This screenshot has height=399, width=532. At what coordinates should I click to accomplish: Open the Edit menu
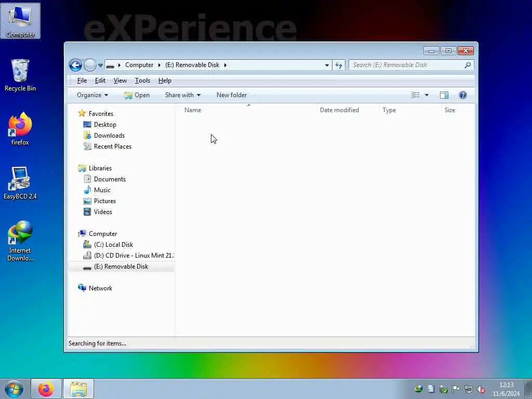tap(100, 81)
